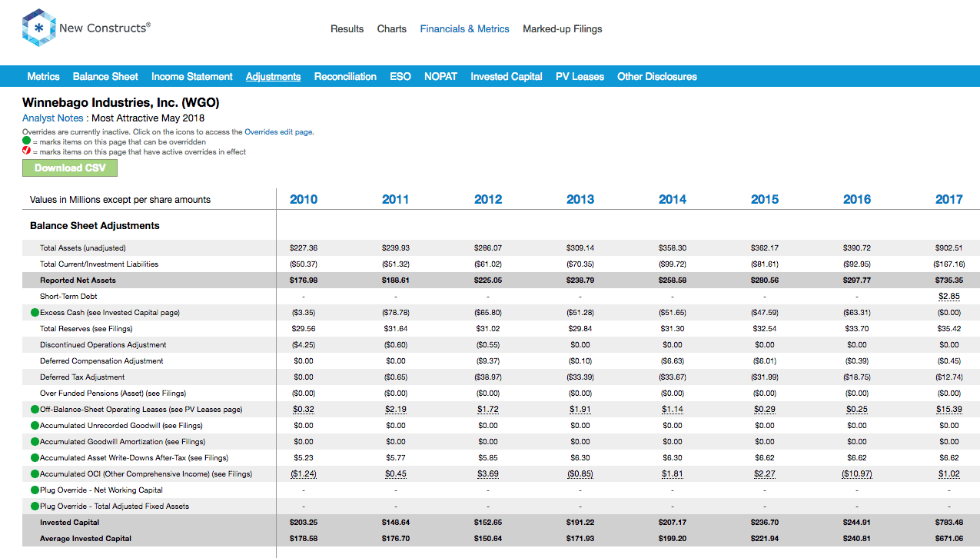Viewport: 980px width, 558px height.
Task: Click the red checkmark legend icon for active overrides
Action: click(x=26, y=151)
